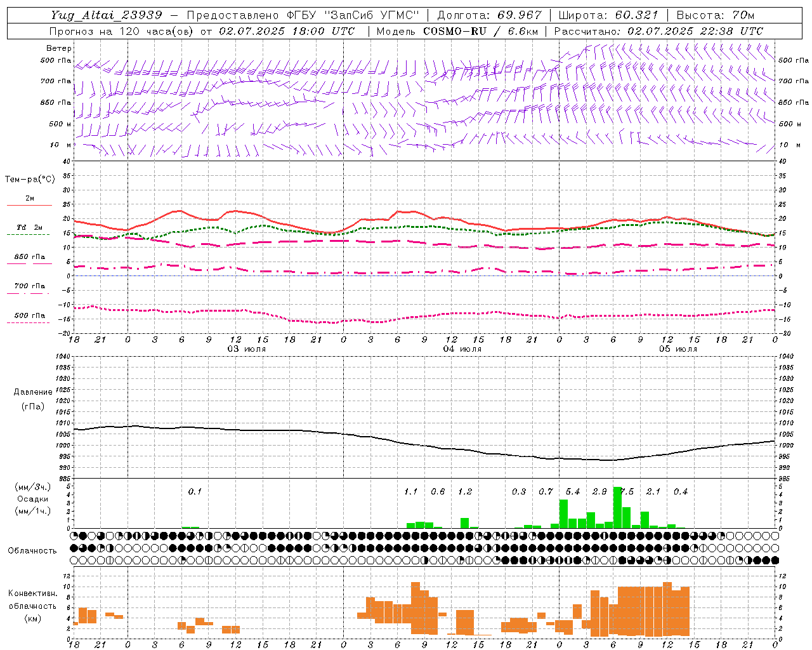The image size is (812, 650).
Task: Click the station title Yug_Altai_23939
Action: tap(106, 15)
